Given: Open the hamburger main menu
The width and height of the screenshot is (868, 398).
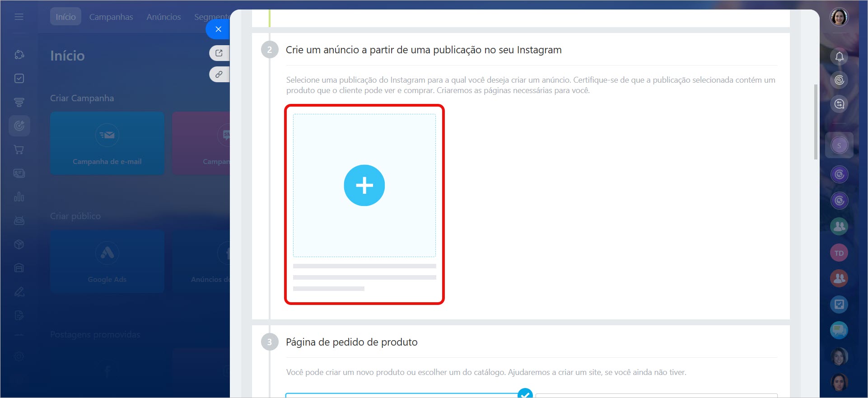Looking at the screenshot, I should 19,17.
